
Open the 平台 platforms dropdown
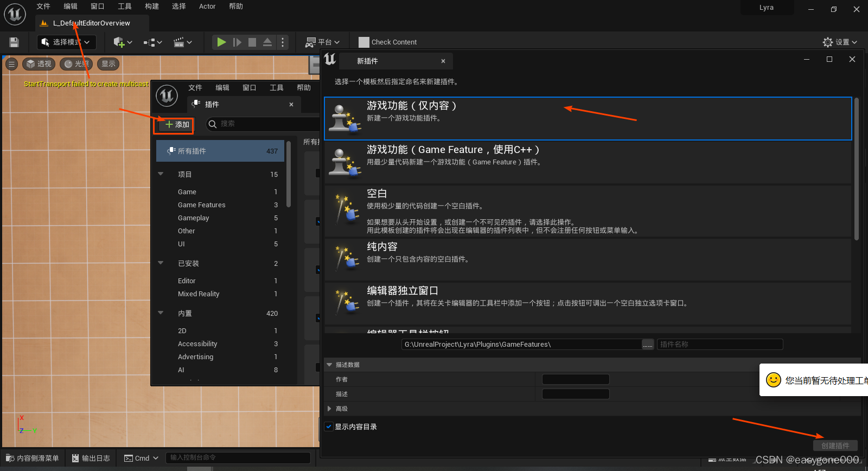pos(323,42)
